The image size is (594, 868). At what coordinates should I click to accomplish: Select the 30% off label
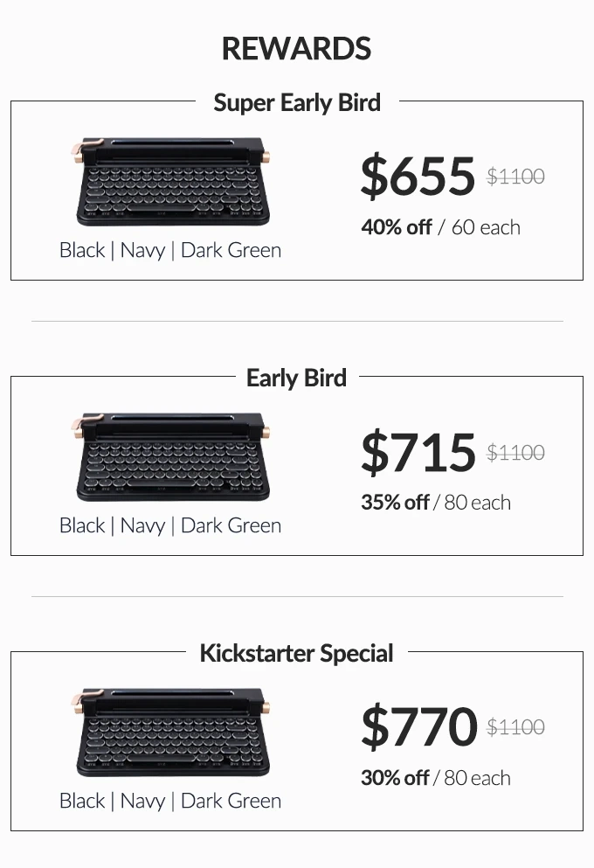tap(395, 778)
